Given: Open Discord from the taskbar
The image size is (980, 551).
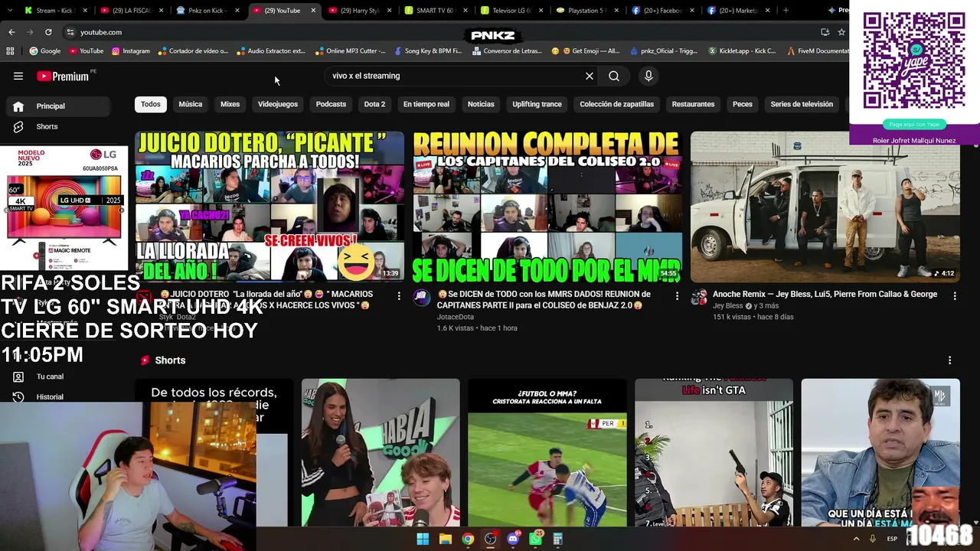Looking at the screenshot, I should (513, 539).
